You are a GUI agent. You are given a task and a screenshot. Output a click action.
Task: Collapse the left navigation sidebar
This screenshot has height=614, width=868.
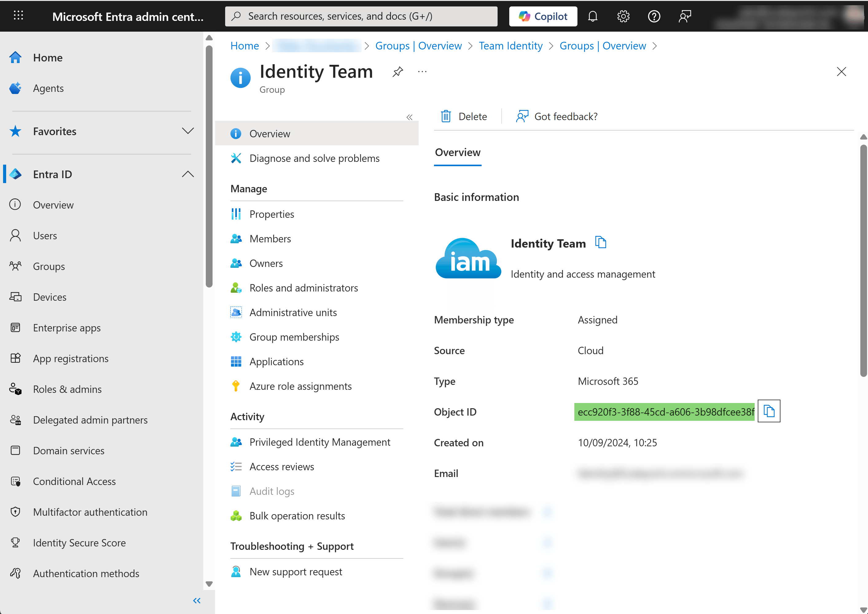[197, 600]
